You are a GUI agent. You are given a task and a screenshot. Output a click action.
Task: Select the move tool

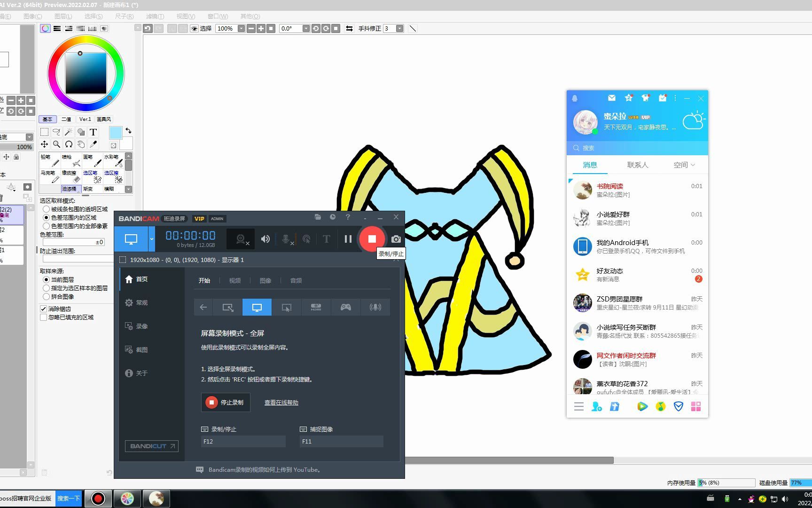44,144
